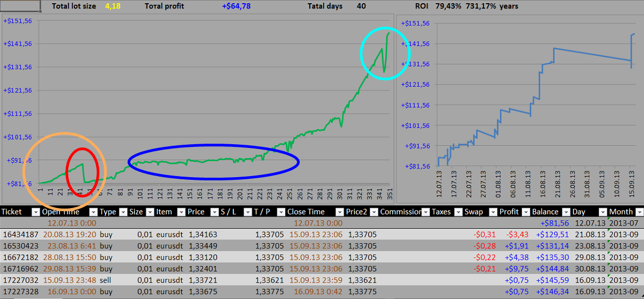Screen dimensions: 644x299
Task: Open the Balance column filter dropdown
Action: click(x=566, y=212)
